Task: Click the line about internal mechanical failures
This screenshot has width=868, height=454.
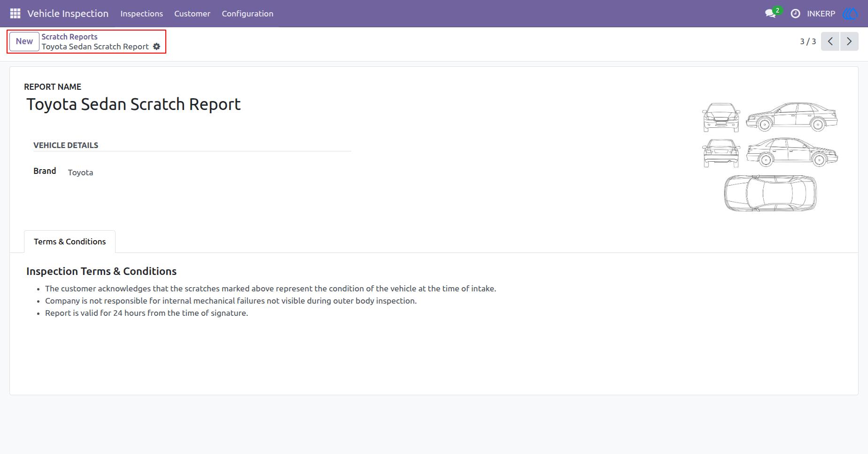Action: pos(231,301)
